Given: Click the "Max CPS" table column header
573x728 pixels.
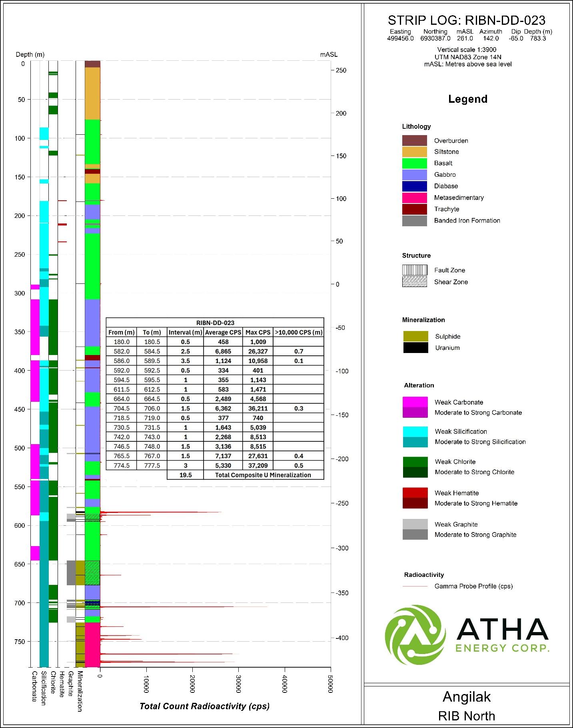Looking at the screenshot, I should [258, 332].
